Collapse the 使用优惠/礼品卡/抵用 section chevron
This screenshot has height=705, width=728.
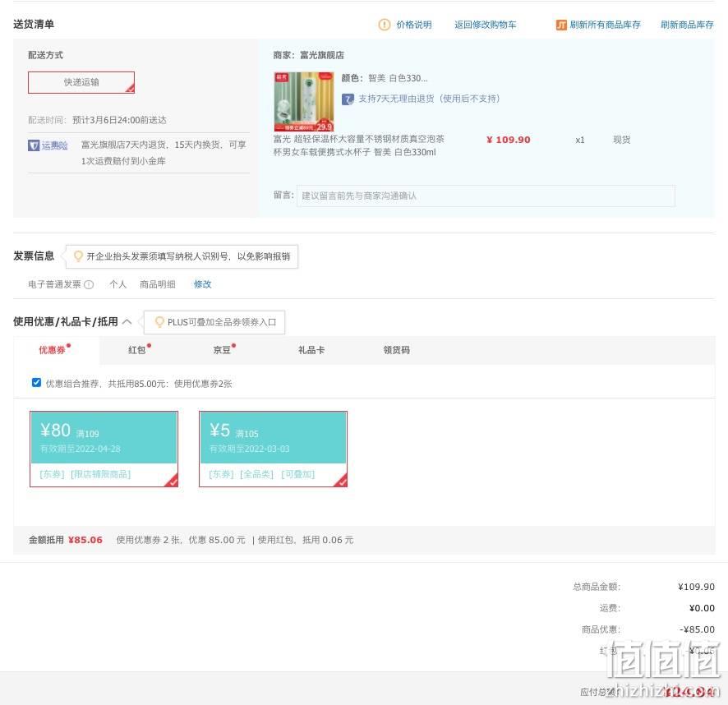coord(127,321)
